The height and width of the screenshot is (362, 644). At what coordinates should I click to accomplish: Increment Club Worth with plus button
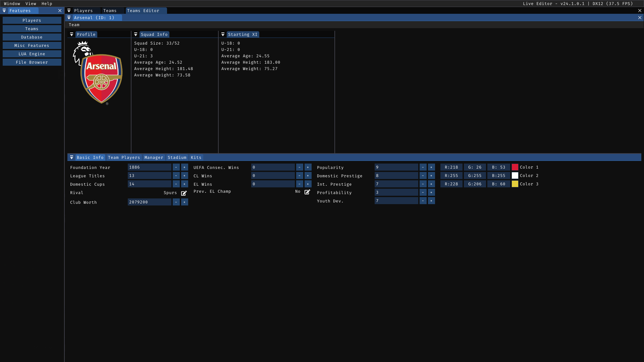[x=184, y=202]
